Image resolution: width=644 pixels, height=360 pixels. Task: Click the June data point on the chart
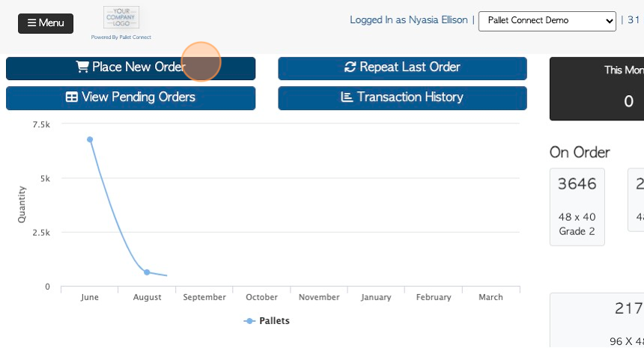pyautogui.click(x=90, y=139)
